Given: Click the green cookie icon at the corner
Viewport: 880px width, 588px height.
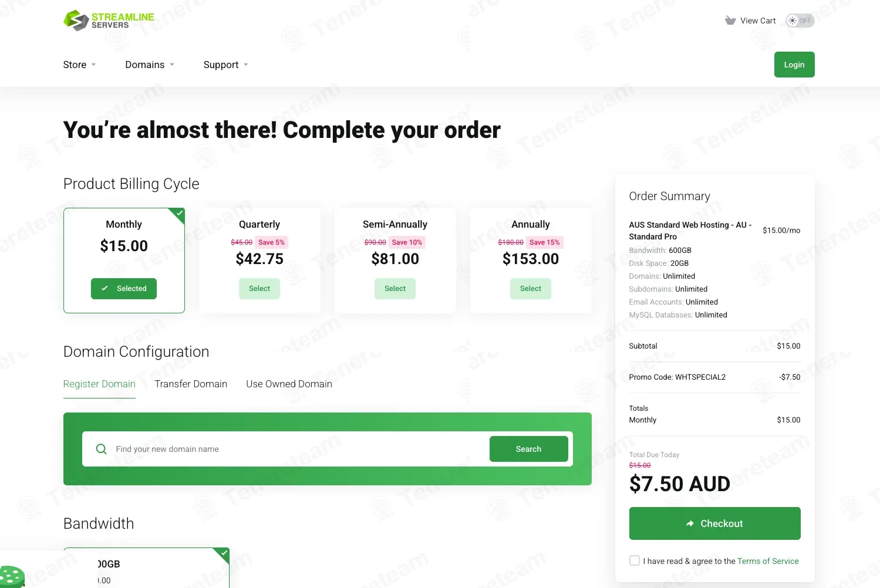Looking at the screenshot, I should 12,577.
